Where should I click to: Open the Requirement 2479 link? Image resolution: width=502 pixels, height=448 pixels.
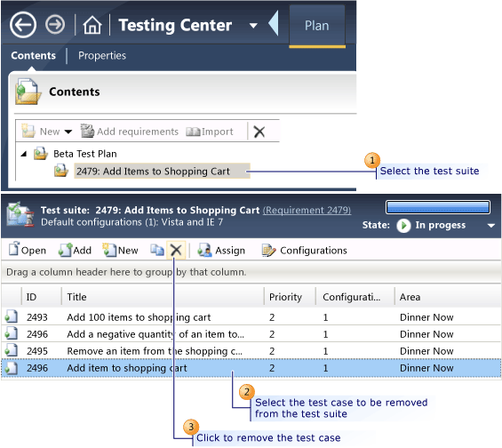coord(307,211)
